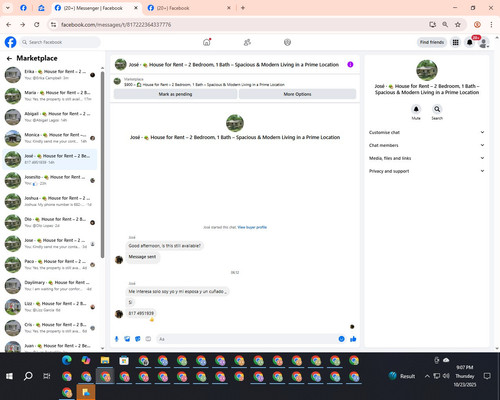Expand Media, files and links section
The image size is (500, 400).
[426, 158]
